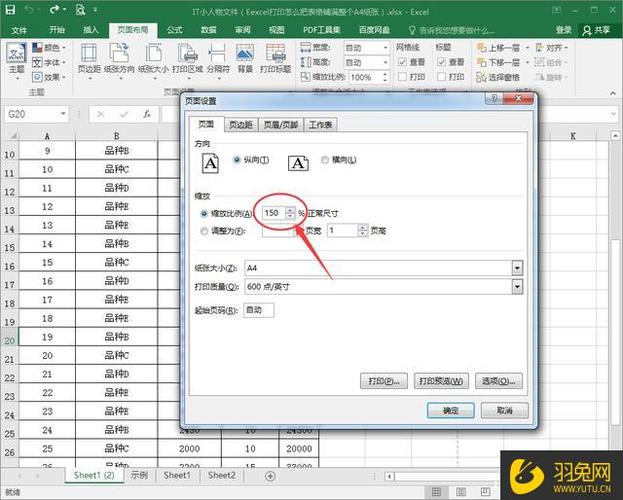Click horizontal scrollbar left arrow
This screenshot has height=500, width=623.
pyautogui.click(x=389, y=476)
